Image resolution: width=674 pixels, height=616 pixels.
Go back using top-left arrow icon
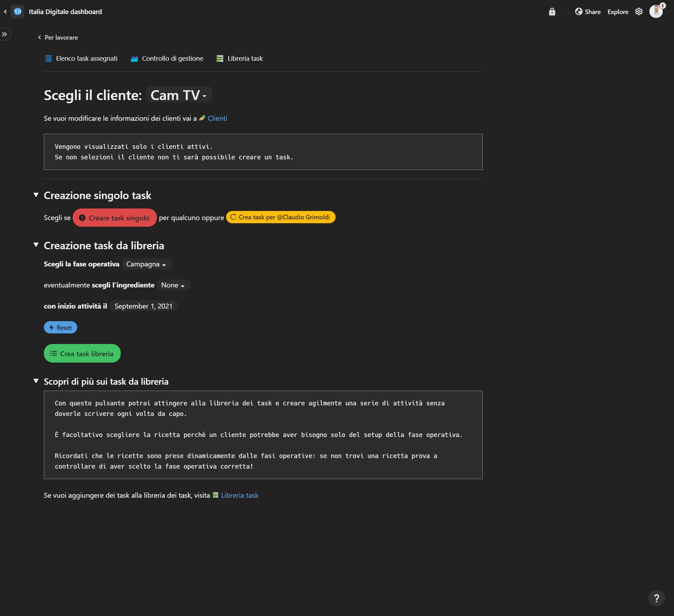coord(5,12)
